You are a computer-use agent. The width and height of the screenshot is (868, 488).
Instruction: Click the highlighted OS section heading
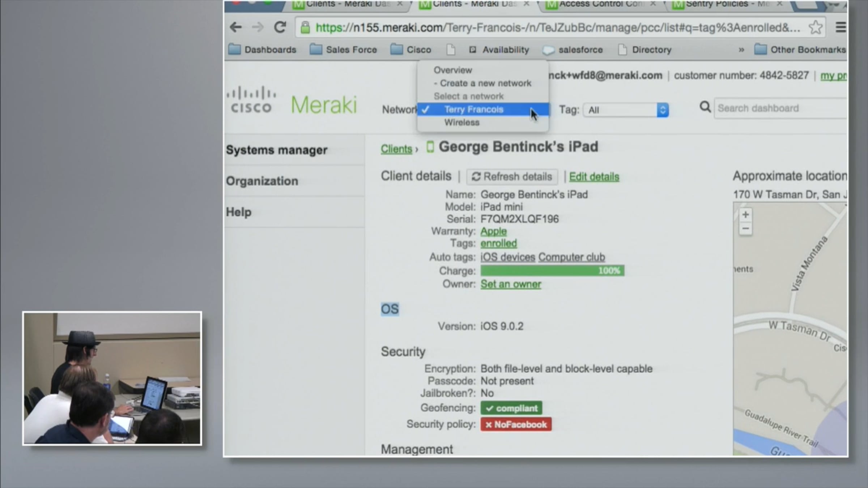390,309
